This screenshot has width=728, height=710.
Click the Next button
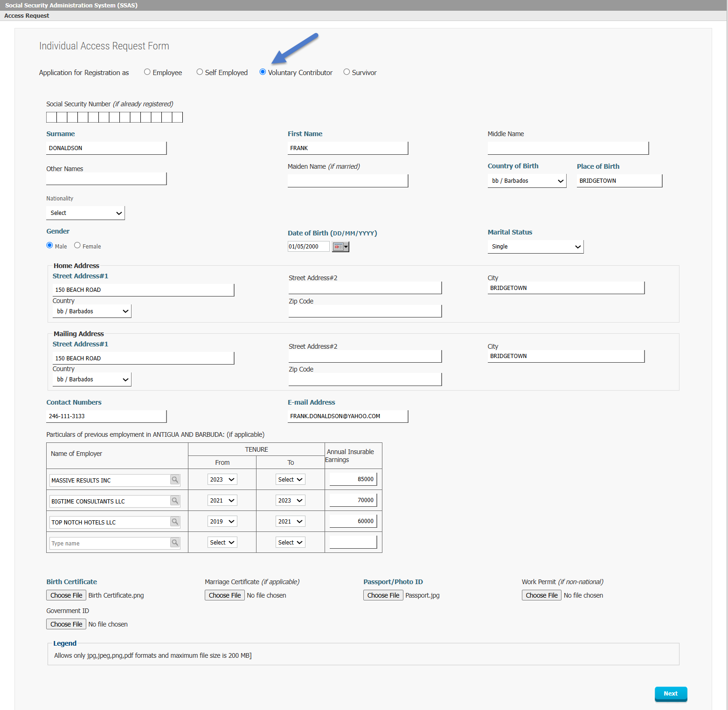pyautogui.click(x=671, y=694)
